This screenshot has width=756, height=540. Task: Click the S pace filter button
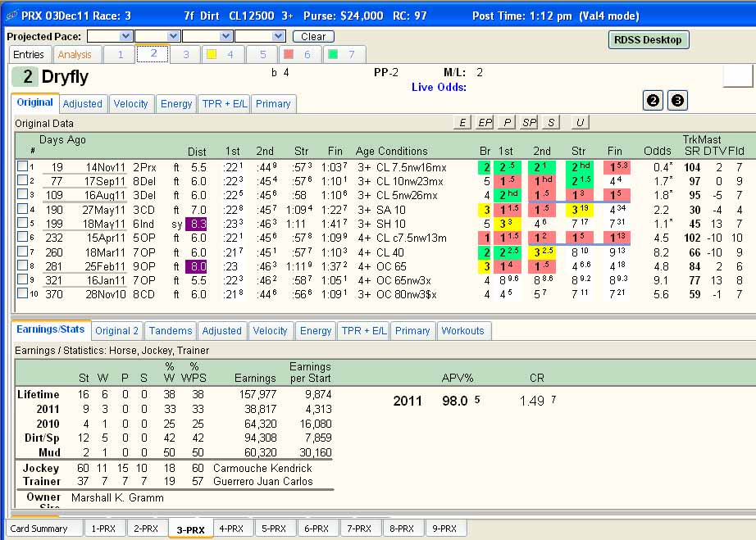pos(551,122)
